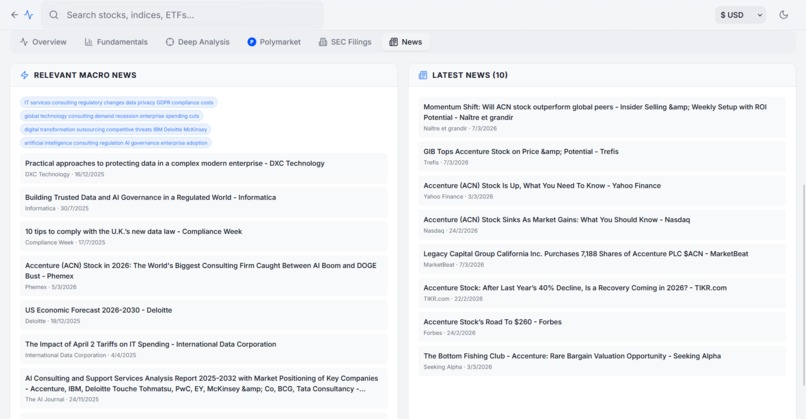Open Forbes Accenture Stock's Road To $260
This screenshot has height=419, width=806.
[602, 327]
